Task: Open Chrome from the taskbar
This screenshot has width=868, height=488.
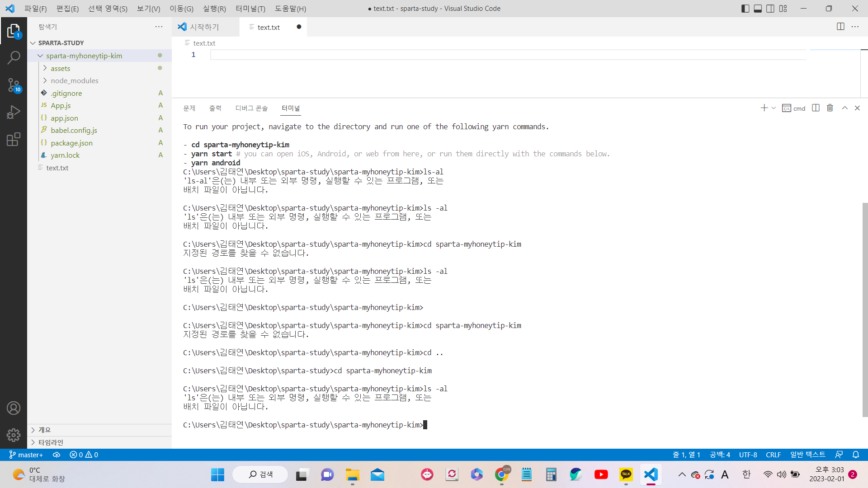Action: pos(501,474)
